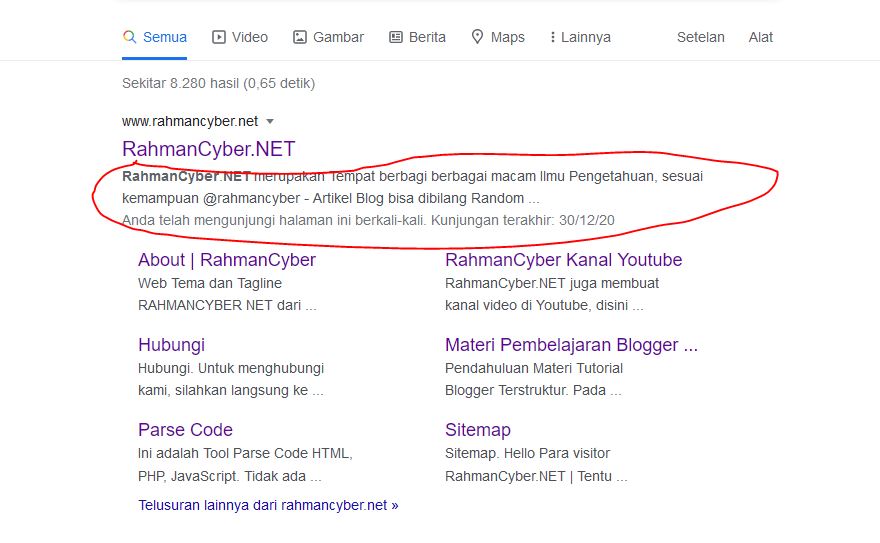Switch to the Semua tab

[x=154, y=37]
